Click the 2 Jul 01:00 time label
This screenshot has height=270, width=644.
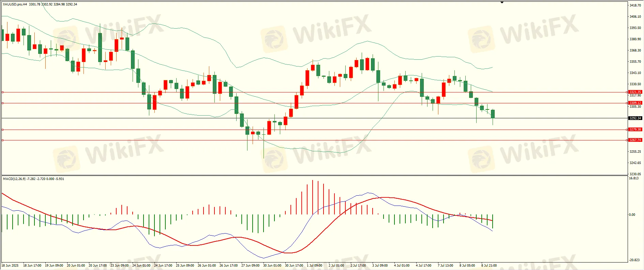pos(336,266)
